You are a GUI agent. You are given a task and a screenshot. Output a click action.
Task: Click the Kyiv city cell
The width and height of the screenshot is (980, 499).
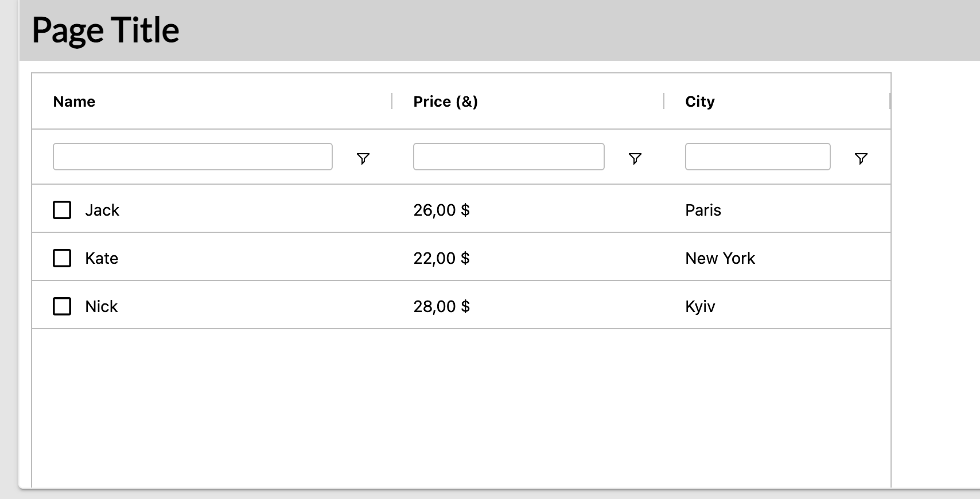pos(700,306)
